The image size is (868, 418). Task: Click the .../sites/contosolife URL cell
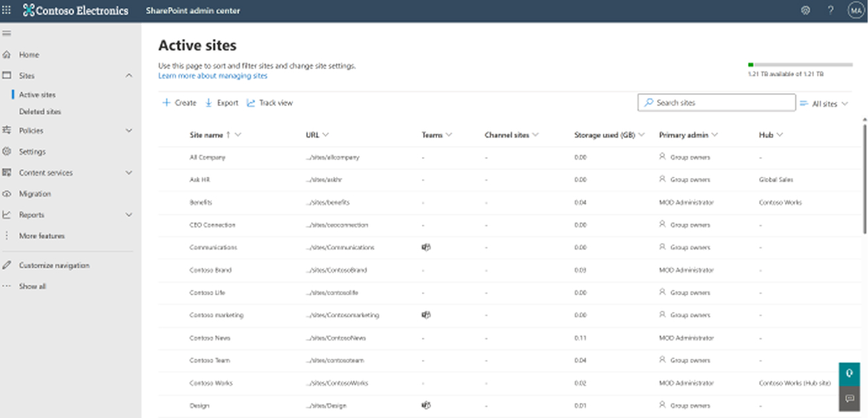click(x=332, y=293)
